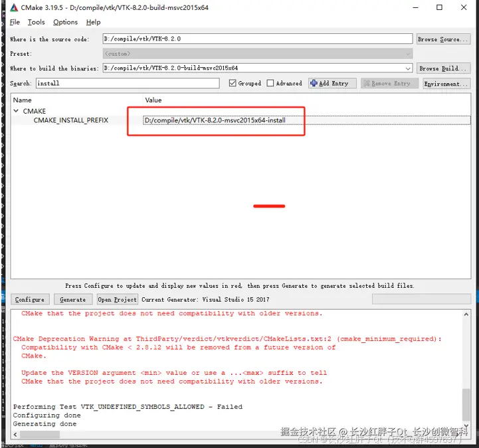Viewport: 479px width, 448px height.
Task: Click output log scroll up arrow
Action: pyautogui.click(x=466, y=314)
